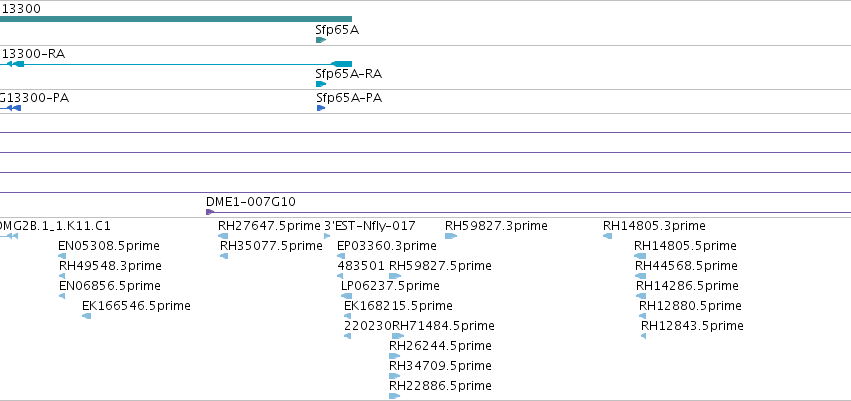Select the RH59827.3prime EST arrow
The width and height of the screenshot is (851, 401).
point(450,236)
